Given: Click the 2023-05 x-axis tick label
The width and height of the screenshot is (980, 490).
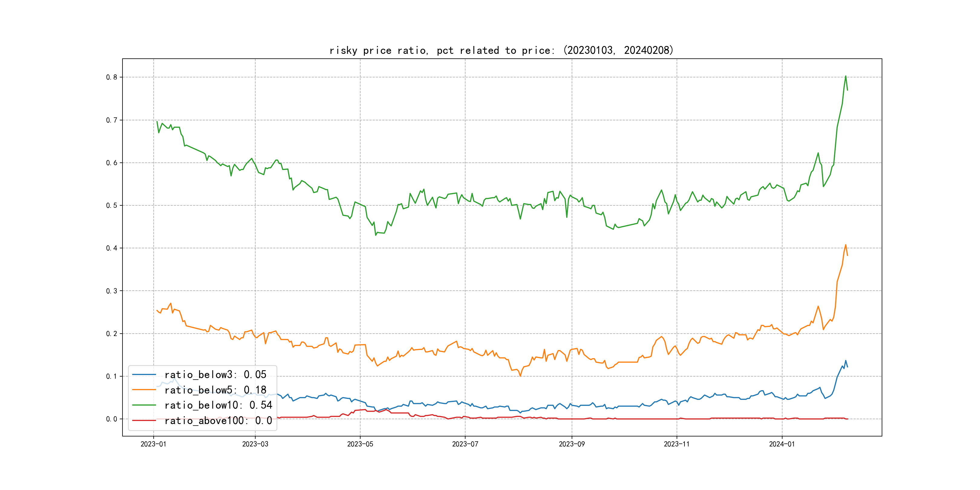Looking at the screenshot, I should click(360, 444).
